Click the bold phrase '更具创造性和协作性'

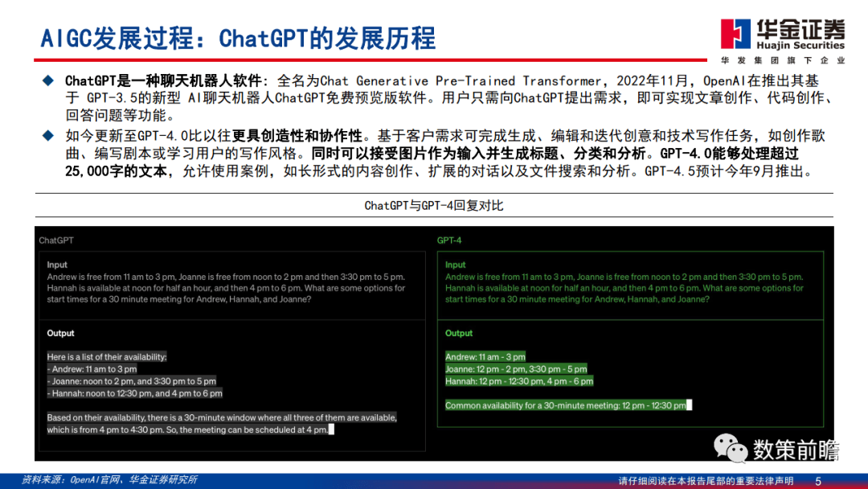coord(297,136)
